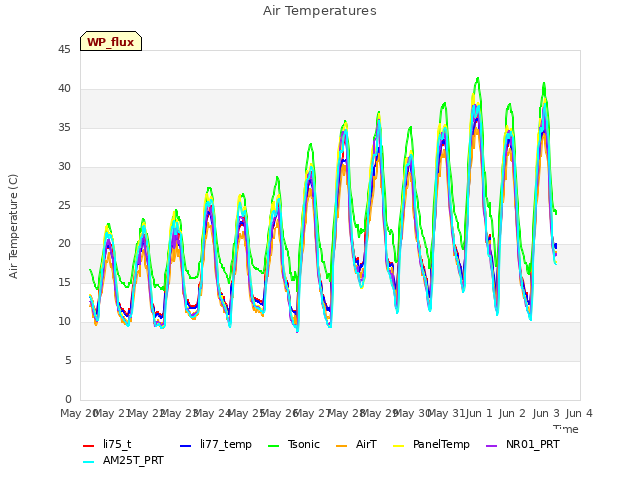The width and height of the screenshot is (640, 480).
Task: Click the cyan AM25T_PRT legend swatch
Action: click(89, 462)
